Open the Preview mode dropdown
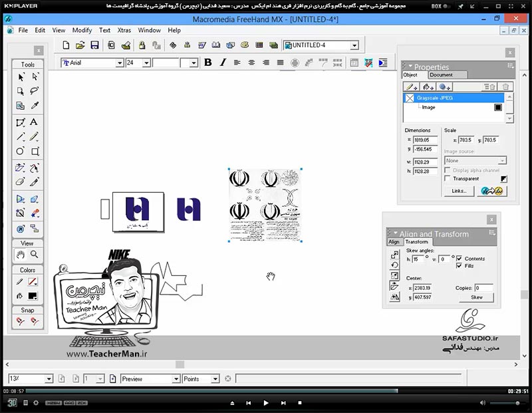 click(176, 378)
